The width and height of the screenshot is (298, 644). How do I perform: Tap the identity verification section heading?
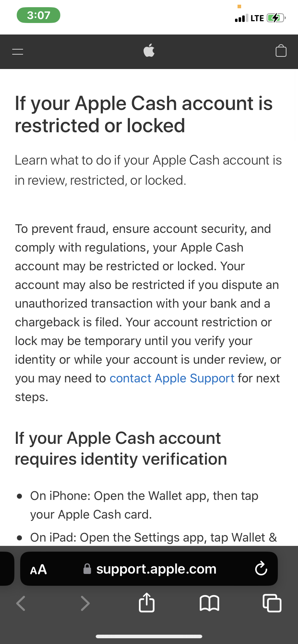[121, 448]
